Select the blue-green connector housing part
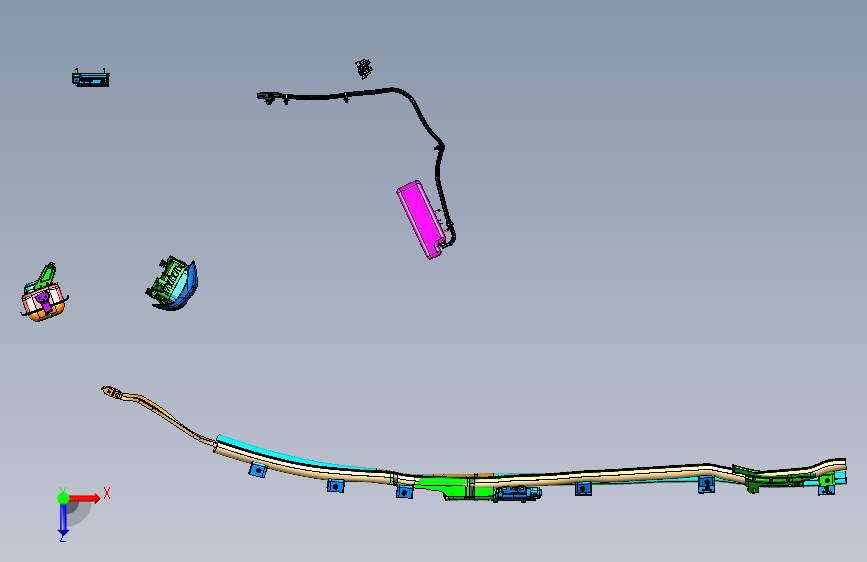867x562 pixels. pos(173,283)
